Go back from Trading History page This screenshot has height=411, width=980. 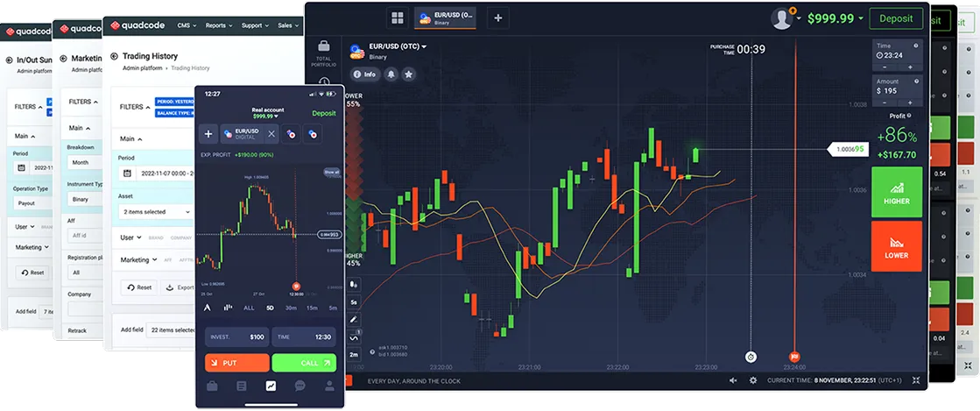pos(115,56)
